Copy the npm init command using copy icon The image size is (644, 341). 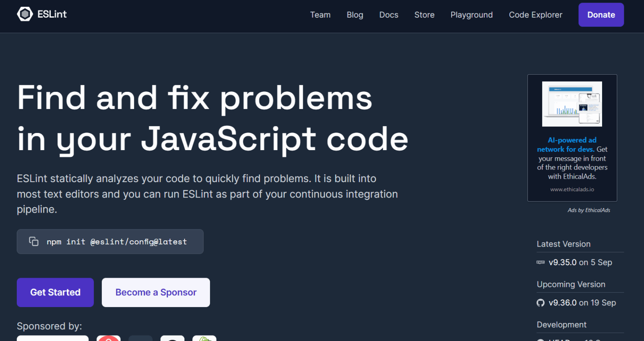[34, 241]
